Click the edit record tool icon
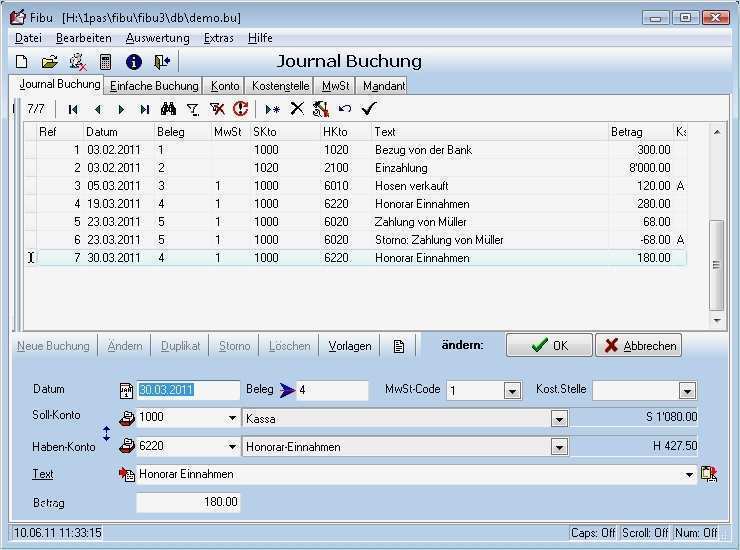The image size is (740, 550). point(321,109)
